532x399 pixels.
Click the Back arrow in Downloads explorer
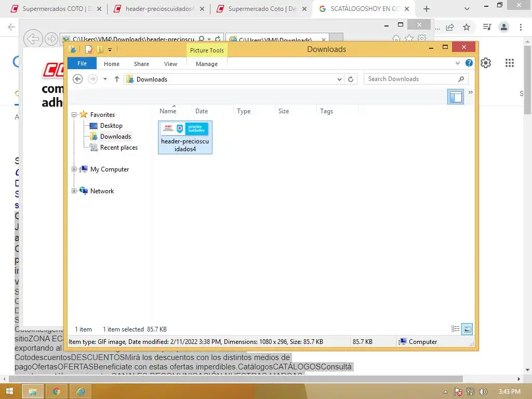78,79
